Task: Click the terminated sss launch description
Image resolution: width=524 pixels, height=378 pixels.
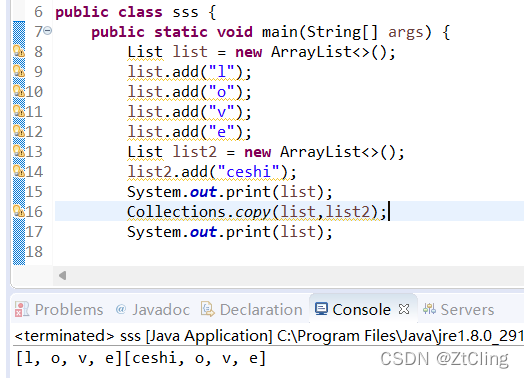Action: tap(269, 336)
